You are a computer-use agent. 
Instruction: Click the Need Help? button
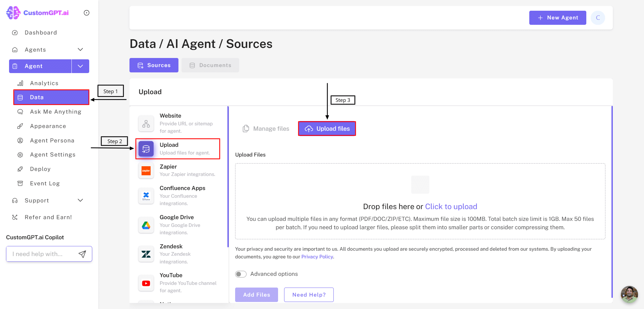pyautogui.click(x=309, y=295)
